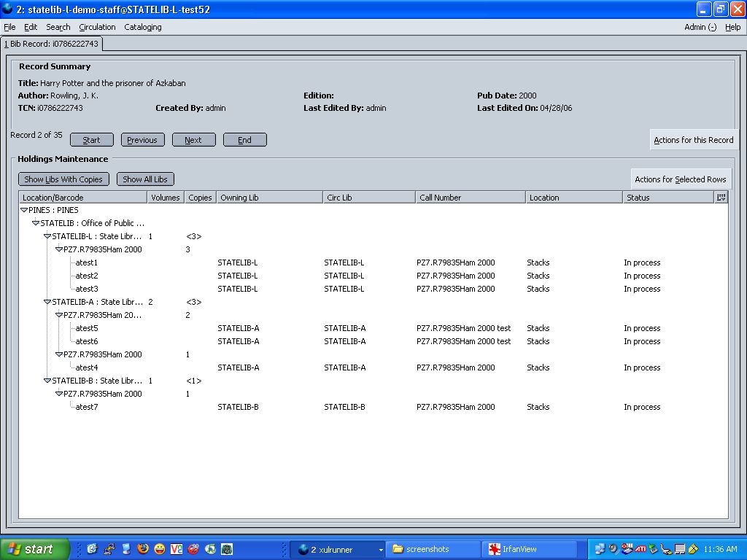
Task: Open the screenshots folder taskbar item
Action: (x=433, y=549)
